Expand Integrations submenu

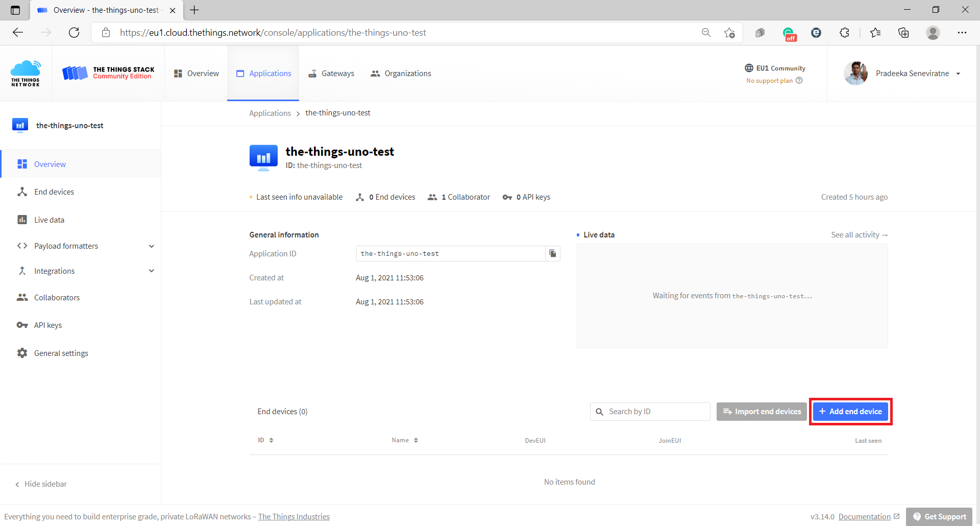pyautogui.click(x=151, y=271)
